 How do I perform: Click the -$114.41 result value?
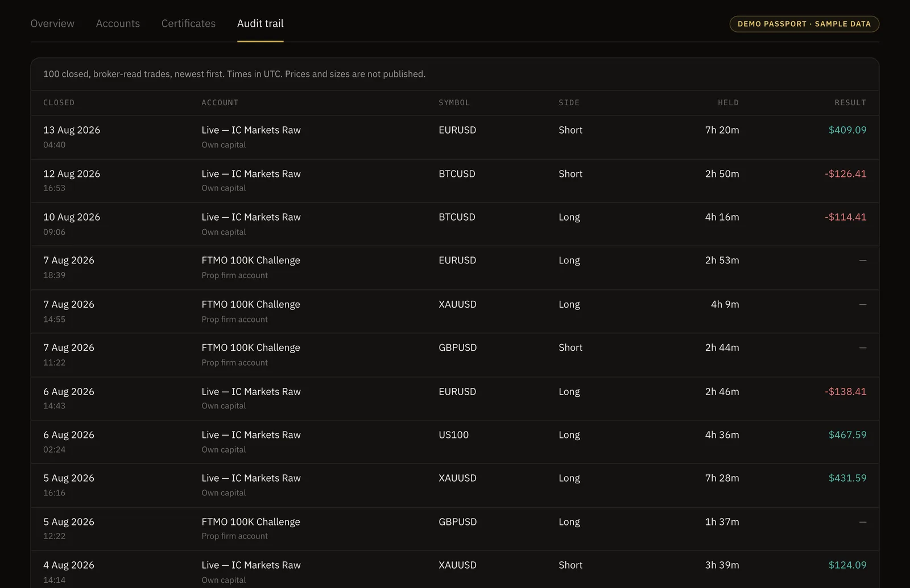point(846,217)
